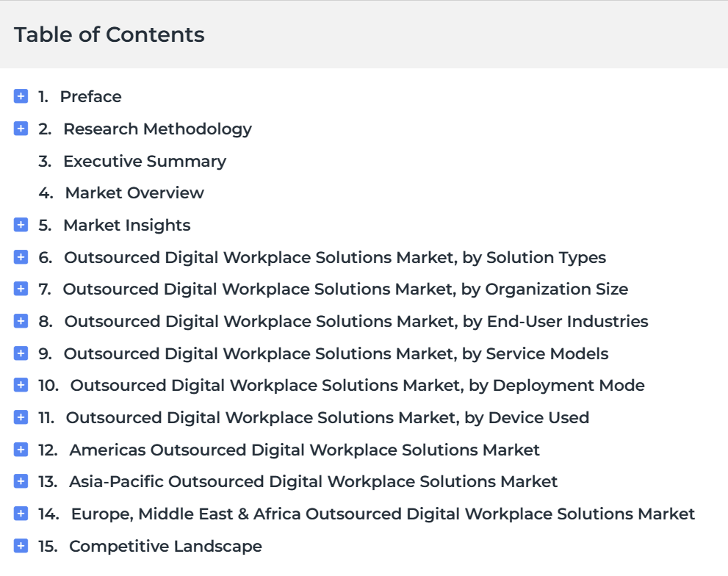Expand section 11 Device Used plus icon
The width and height of the screenshot is (728, 576).
pos(21,417)
